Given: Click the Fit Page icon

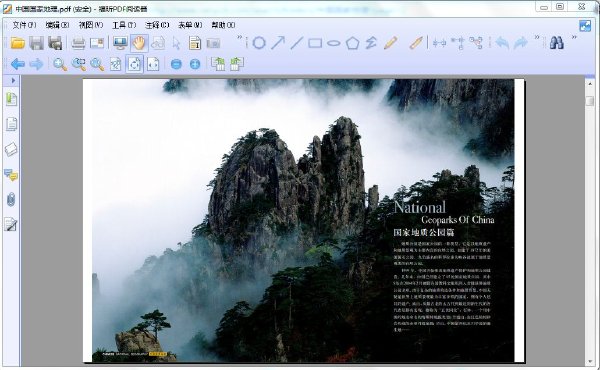Looking at the screenshot, I should tap(134, 64).
